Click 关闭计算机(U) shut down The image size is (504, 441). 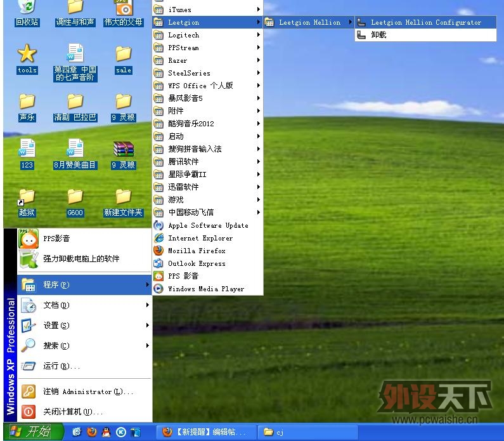[84, 411]
